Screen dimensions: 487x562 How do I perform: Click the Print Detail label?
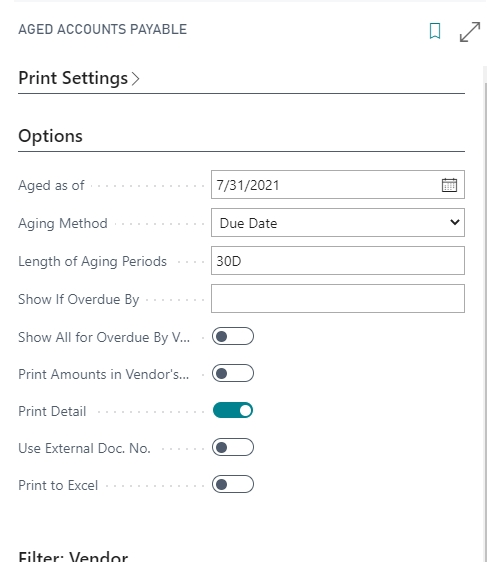(52, 411)
